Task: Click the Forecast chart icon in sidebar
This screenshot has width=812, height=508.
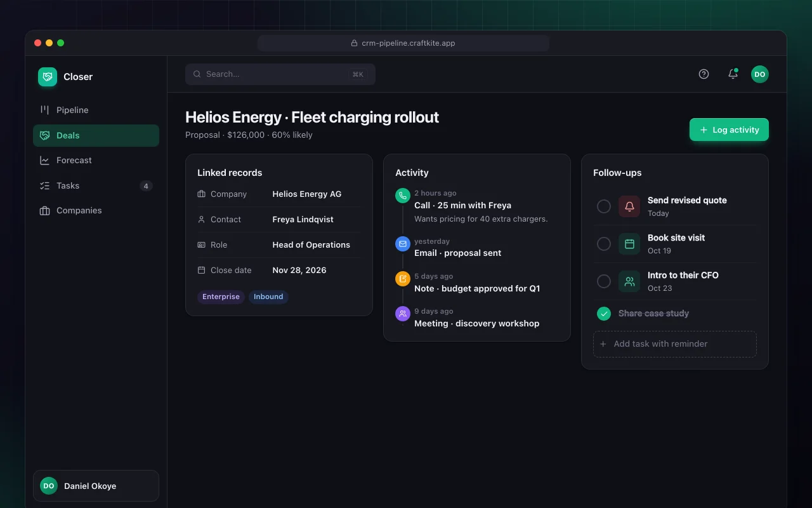Action: pos(44,160)
